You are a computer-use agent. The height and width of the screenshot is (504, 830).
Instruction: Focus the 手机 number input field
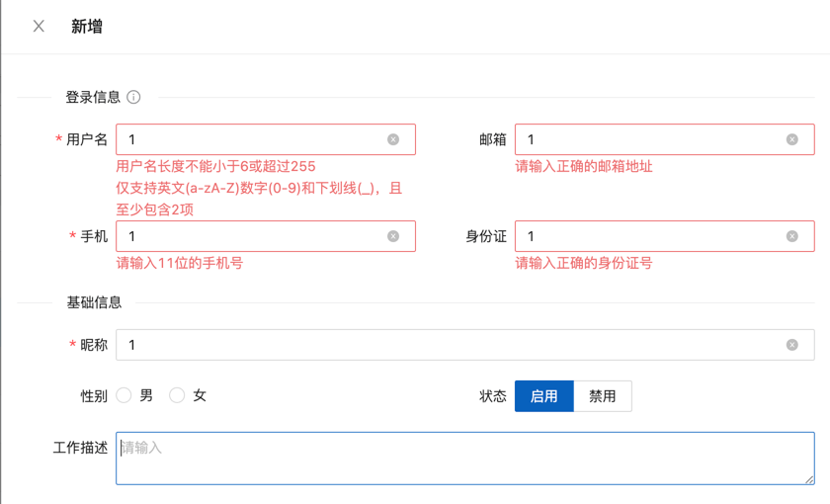[x=247, y=236]
